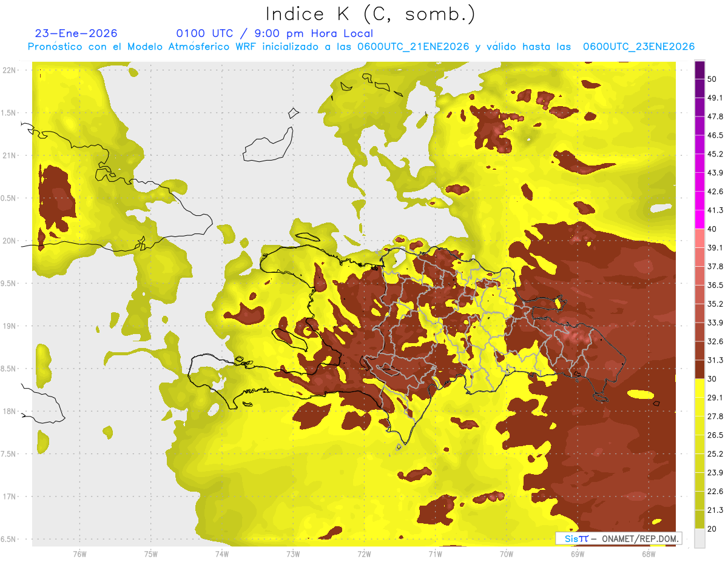
Task: Click the "75W" longitude label
Action: coord(150,554)
